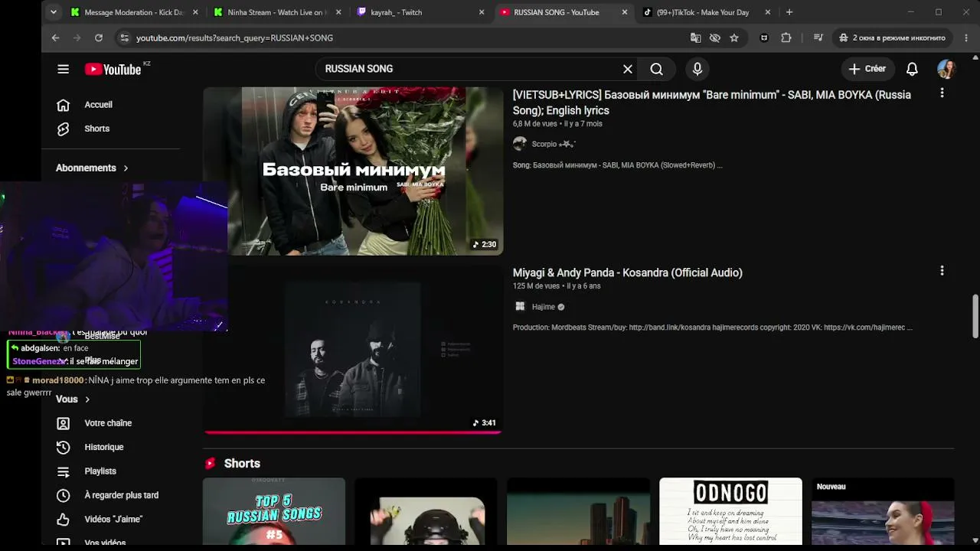Open the account avatar menu
The height and width of the screenshot is (551, 980).
(946, 69)
